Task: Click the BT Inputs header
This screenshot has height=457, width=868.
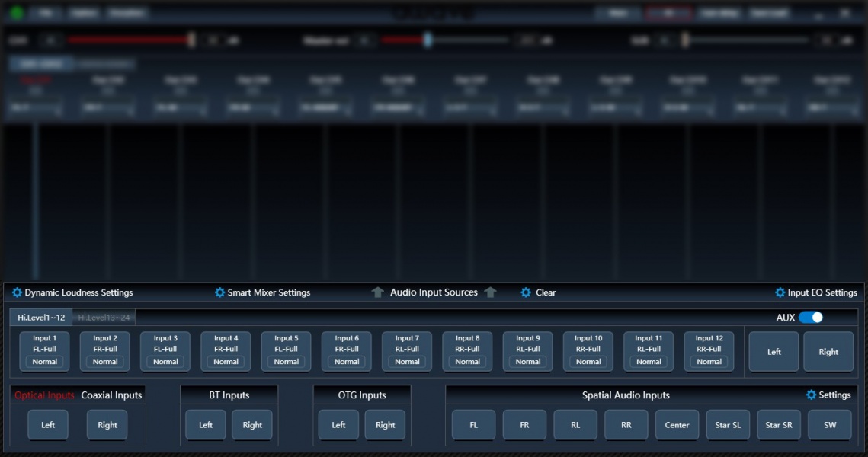Action: (229, 395)
